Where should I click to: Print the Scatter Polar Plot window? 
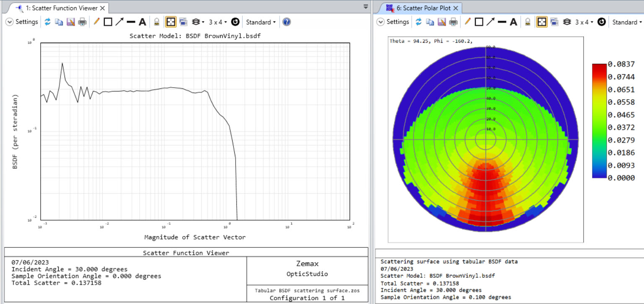[453, 22]
